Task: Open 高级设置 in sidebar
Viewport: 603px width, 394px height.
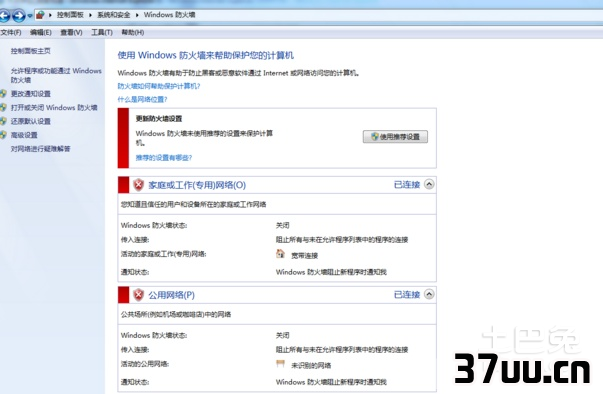Action: [24, 135]
